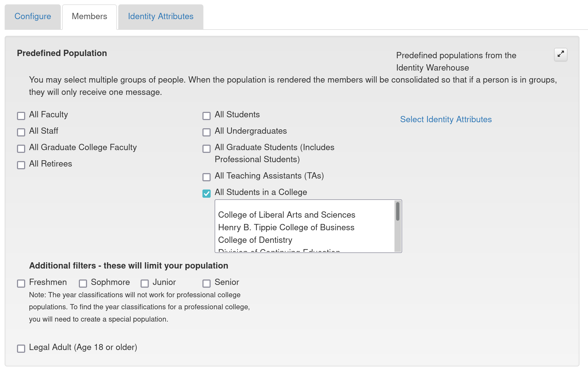Enable All Undergraduates checkbox
Image resolution: width=588 pixels, height=373 pixels.
[x=206, y=132]
